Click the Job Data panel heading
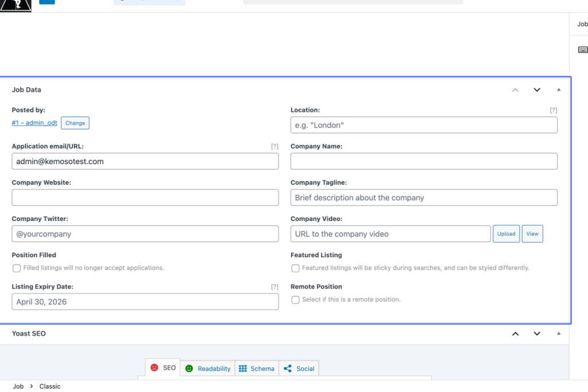 (x=26, y=90)
